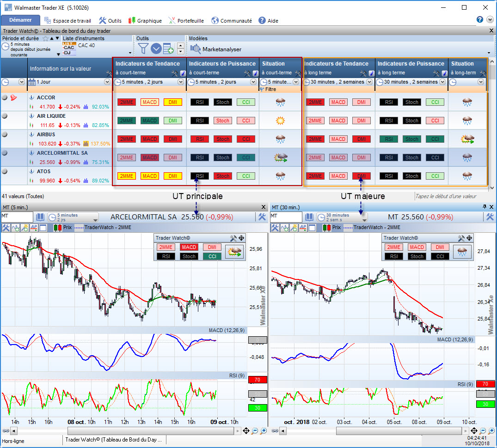The width and height of the screenshot is (497, 448).
Task: Expand the Période et durée dropdown arrow
Action: point(58,54)
